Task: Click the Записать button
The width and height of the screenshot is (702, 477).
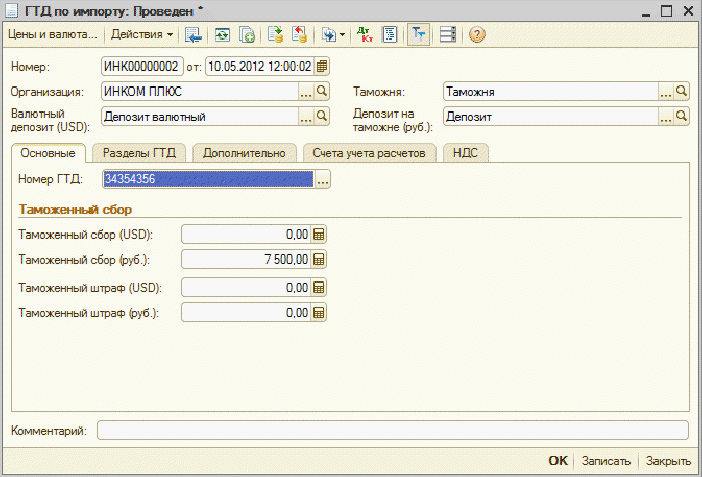Action: [x=606, y=461]
